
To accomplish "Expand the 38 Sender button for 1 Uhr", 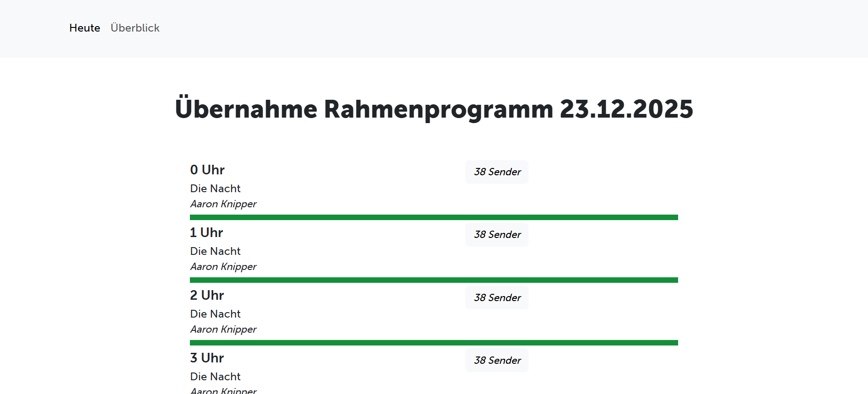I will pos(497,235).
